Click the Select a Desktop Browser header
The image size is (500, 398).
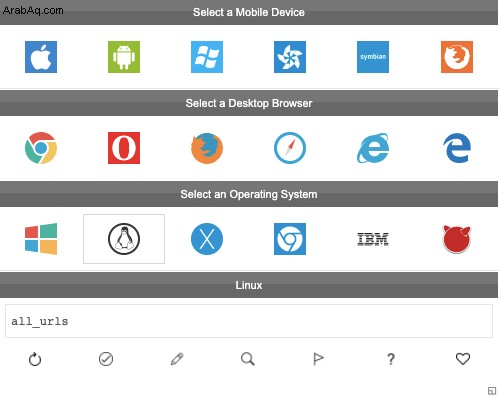click(x=249, y=103)
